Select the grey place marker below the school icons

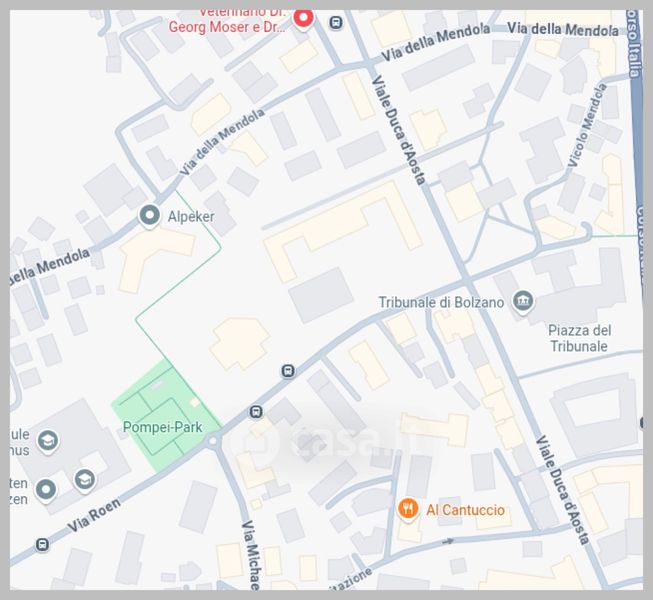pyautogui.click(x=46, y=490)
